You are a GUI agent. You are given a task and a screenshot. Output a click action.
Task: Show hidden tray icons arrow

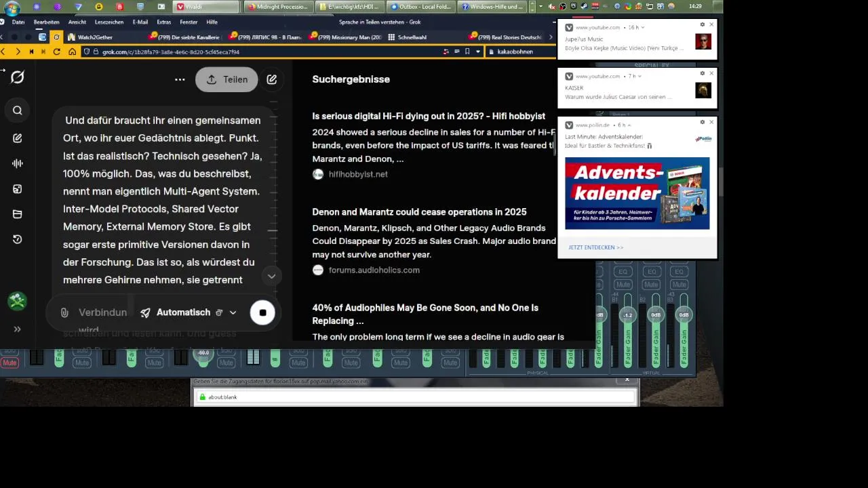(540, 7)
